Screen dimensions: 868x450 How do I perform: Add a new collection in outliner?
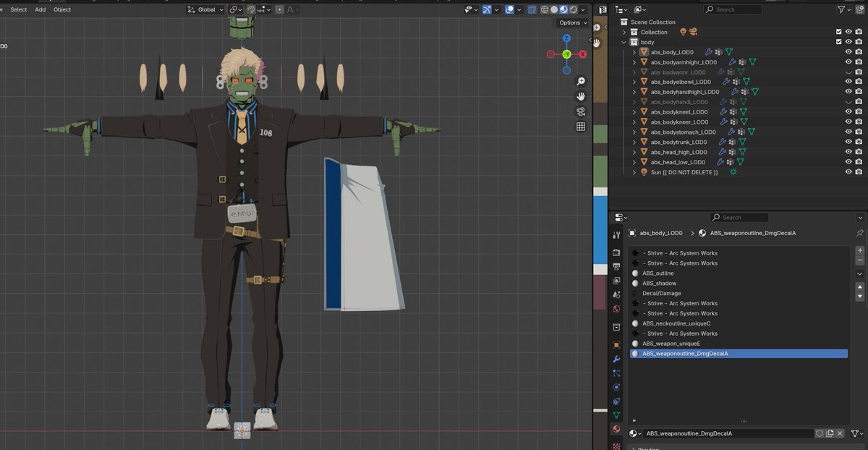click(860, 9)
